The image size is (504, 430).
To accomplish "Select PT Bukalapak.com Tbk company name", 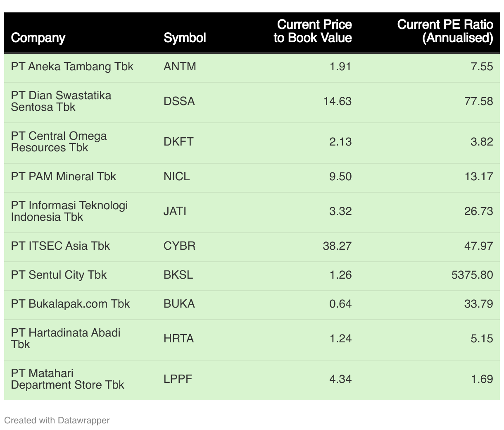I will (70, 304).
